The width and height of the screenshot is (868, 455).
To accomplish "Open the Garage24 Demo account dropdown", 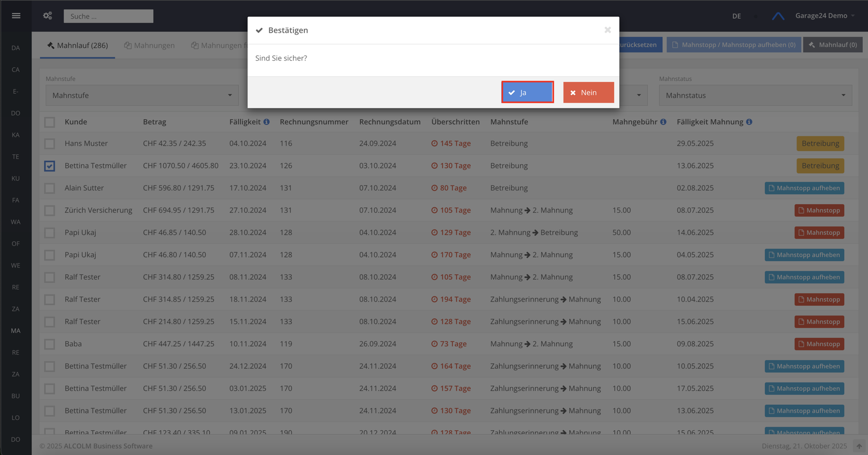I will pos(824,16).
